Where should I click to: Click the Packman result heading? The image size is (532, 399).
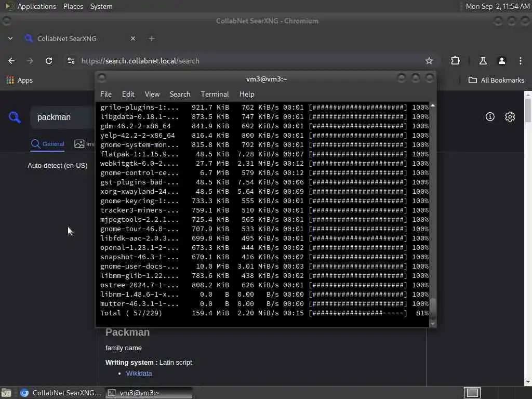click(x=127, y=332)
